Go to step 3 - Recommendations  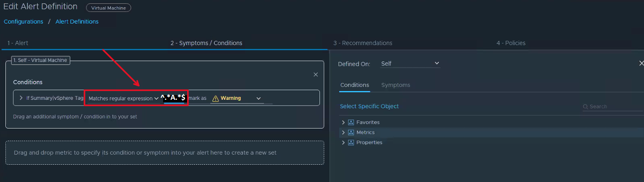[363, 43]
